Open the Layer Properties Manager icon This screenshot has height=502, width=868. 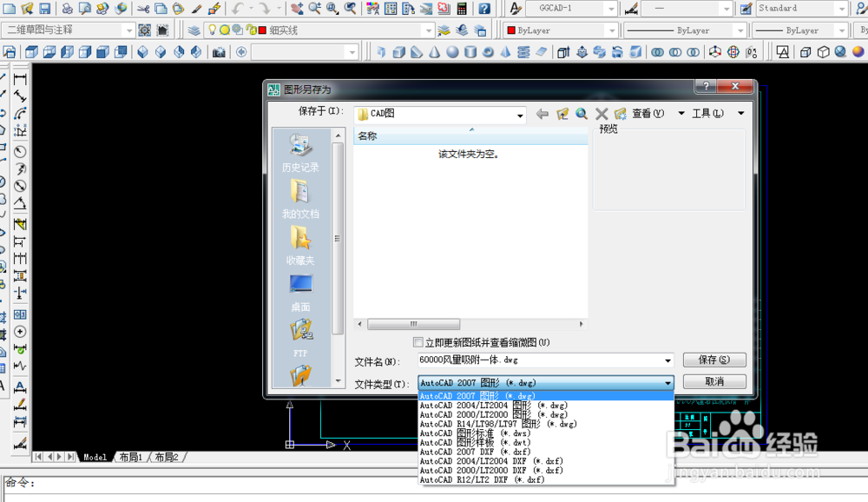pyautogui.click(x=194, y=30)
